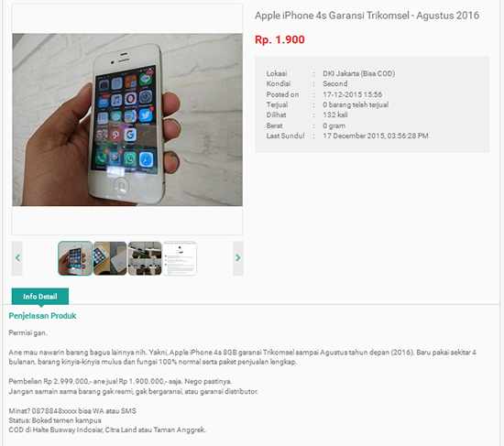
Task: Select first thumbnail of hand holding iPhone
Action: [x=75, y=258]
